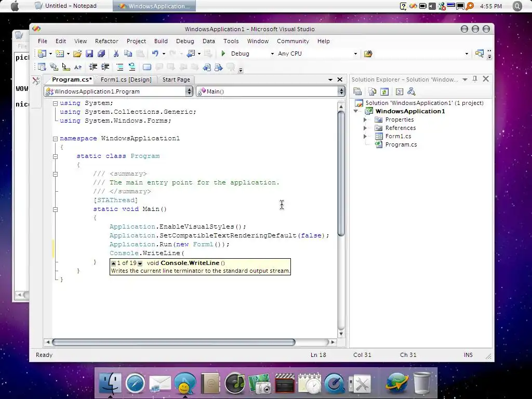Show previous WriteLine overload in tooltip

(x=114, y=263)
